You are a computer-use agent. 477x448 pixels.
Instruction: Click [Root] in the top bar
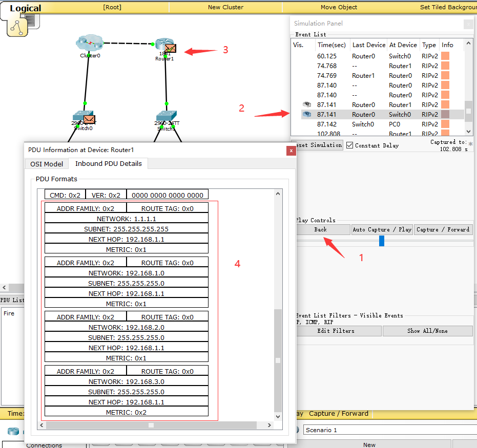(x=112, y=7)
